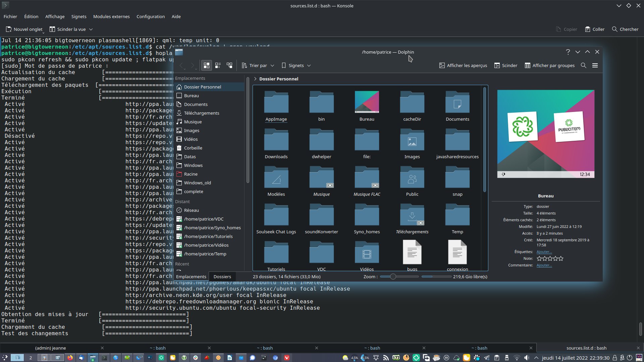Expand the Trier par dropdown

click(x=258, y=65)
